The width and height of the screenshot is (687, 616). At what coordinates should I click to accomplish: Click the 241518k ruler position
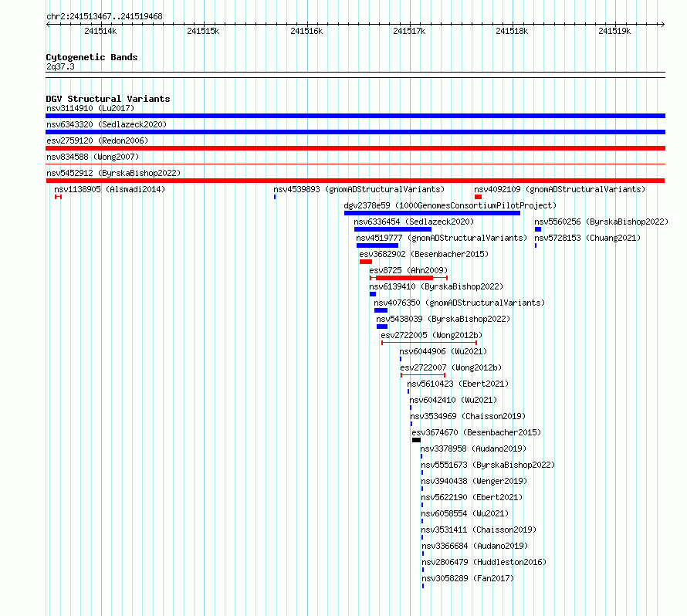pos(512,31)
